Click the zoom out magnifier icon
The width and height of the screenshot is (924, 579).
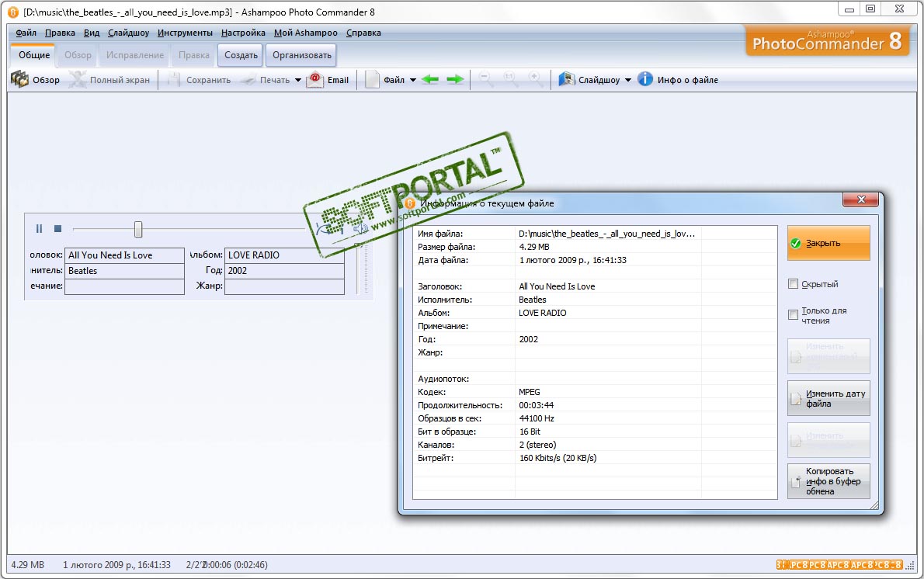tap(486, 79)
